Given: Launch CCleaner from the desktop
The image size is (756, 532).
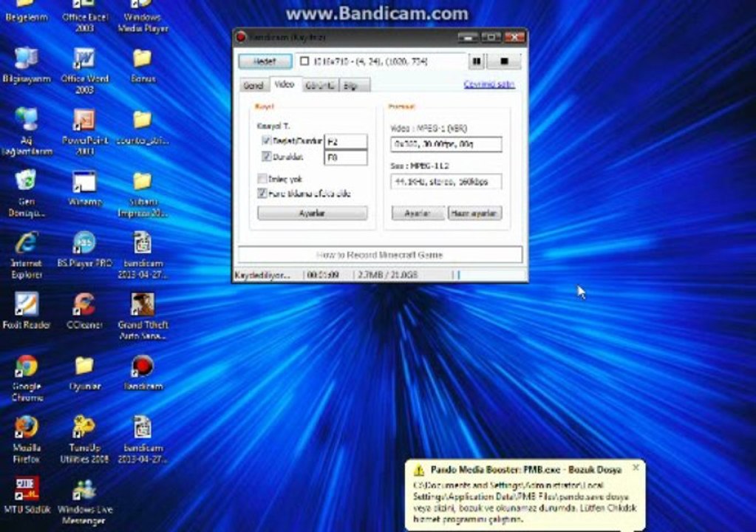Looking at the screenshot, I should (x=84, y=304).
